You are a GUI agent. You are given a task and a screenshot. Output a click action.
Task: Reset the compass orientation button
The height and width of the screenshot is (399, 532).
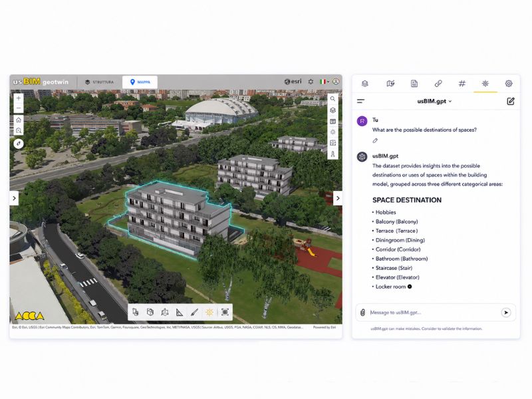click(x=19, y=144)
